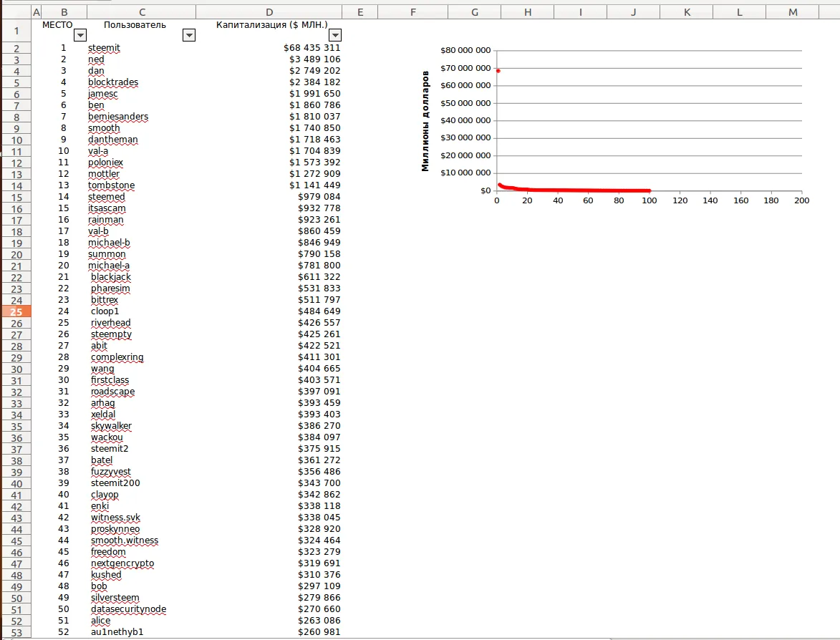
Task: Select the $68 435 311 capitalization cell
Action: click(x=312, y=48)
